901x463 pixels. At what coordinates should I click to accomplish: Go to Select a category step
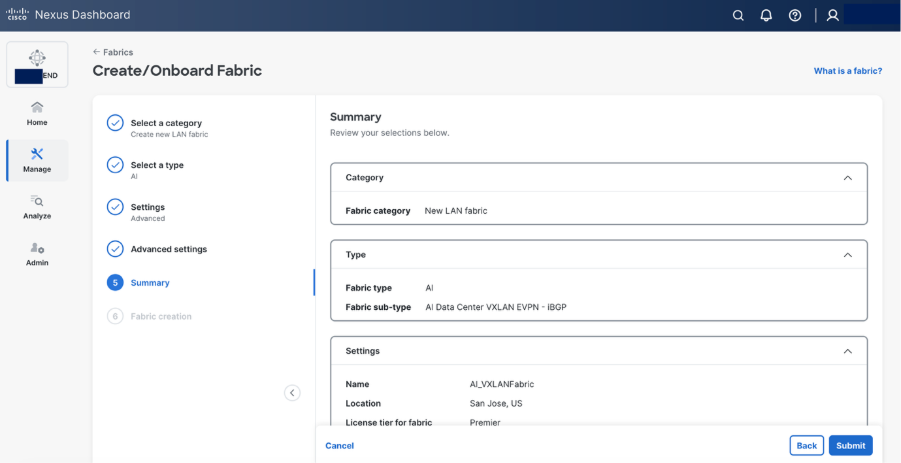click(165, 123)
